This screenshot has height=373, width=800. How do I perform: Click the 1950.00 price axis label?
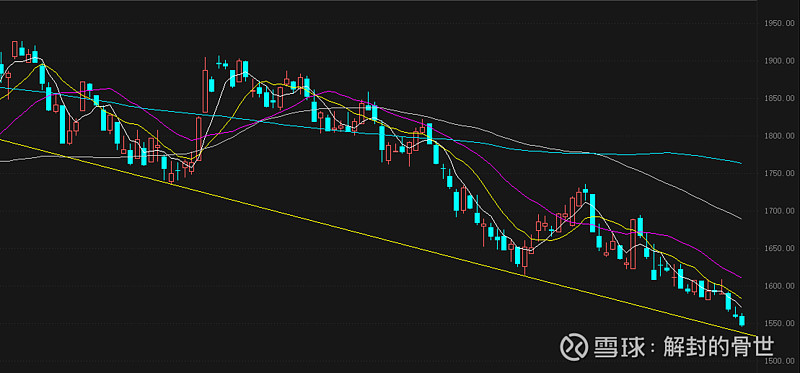coord(780,23)
